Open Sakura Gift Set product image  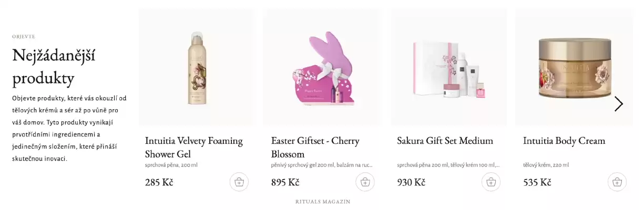pyautogui.click(x=448, y=67)
